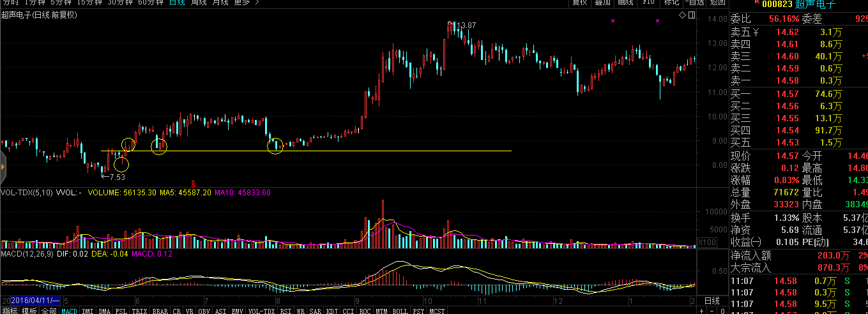Screen dimensions: 868x314
Task: Click the 日线 label at bottom right
Action: (712, 301)
